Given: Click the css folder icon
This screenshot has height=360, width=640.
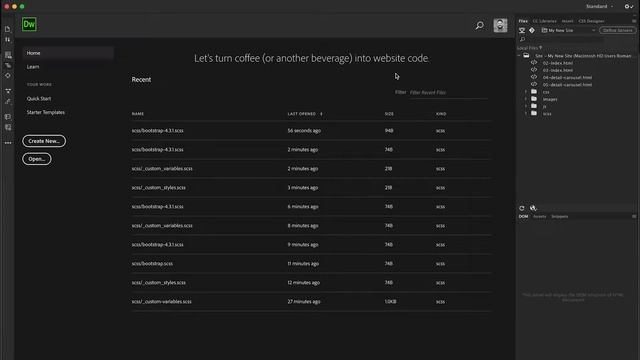Looking at the screenshot, I should pos(534,92).
